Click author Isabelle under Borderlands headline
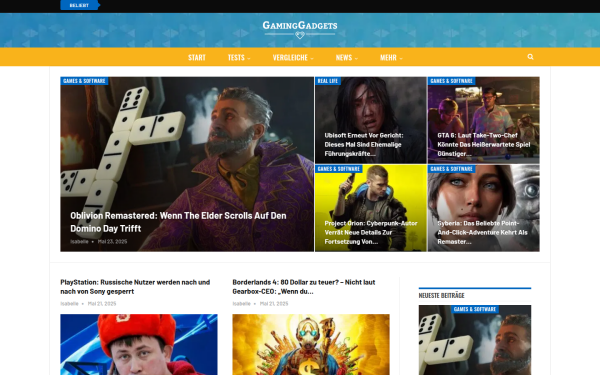The width and height of the screenshot is (600, 375). pos(241,303)
